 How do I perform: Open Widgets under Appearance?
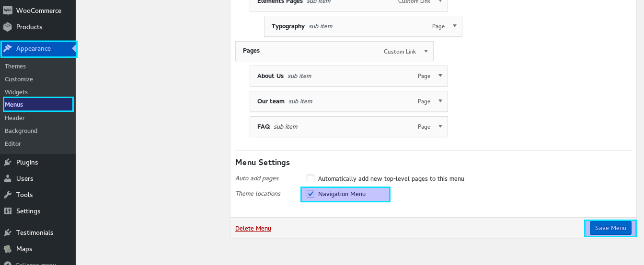(16, 92)
